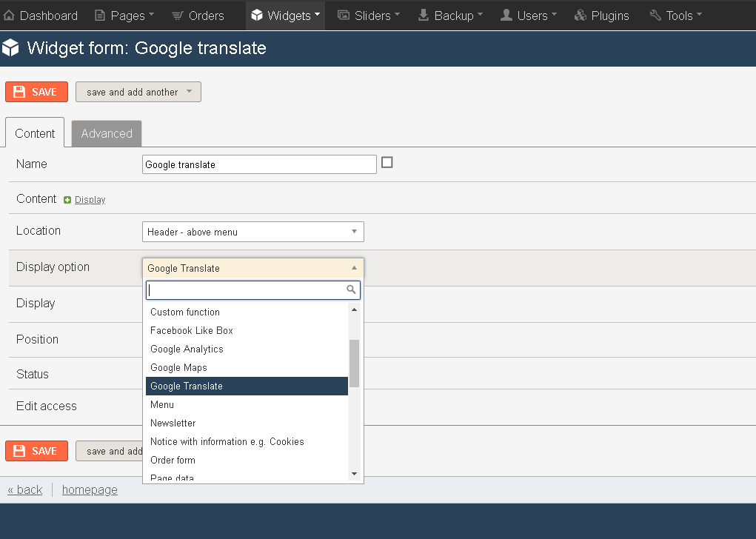Click the dropdown list scrollbar thumb
This screenshot has width=756, height=539.
click(x=355, y=364)
